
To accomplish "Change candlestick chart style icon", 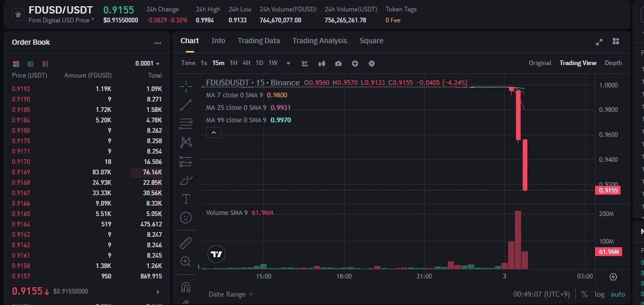I will (x=322, y=63).
